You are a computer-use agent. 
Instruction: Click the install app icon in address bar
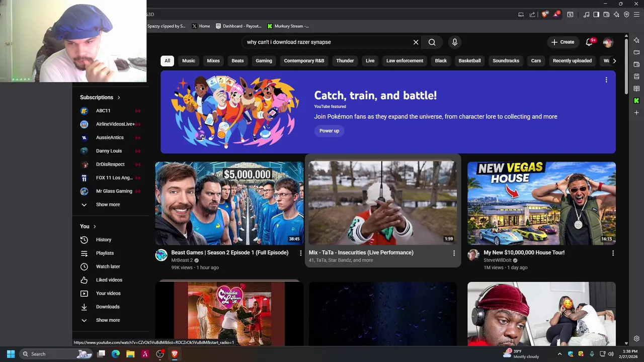pyautogui.click(x=521, y=15)
